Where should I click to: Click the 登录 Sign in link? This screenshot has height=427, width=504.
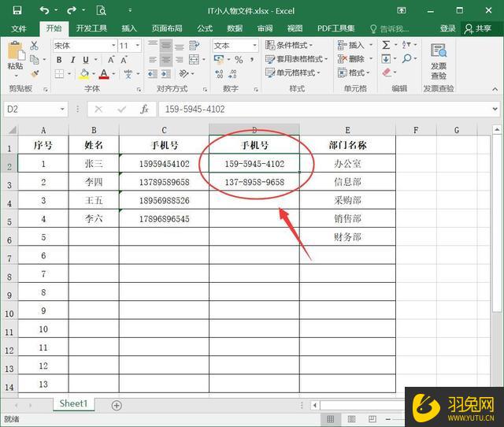coord(448,28)
